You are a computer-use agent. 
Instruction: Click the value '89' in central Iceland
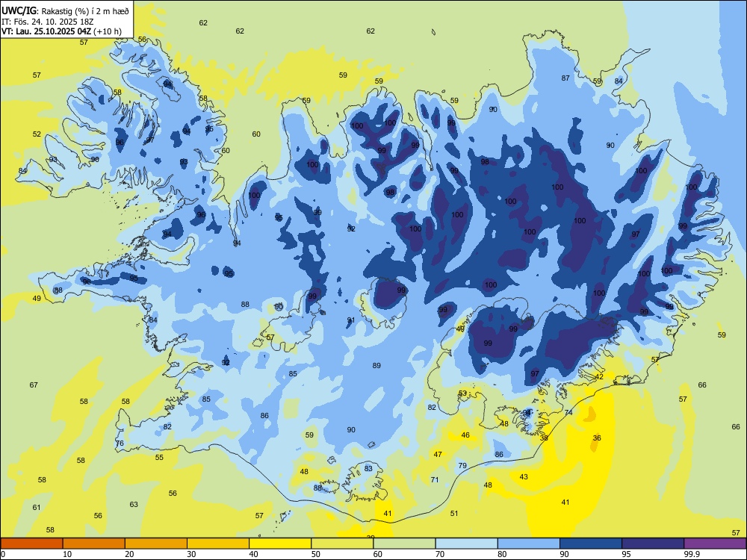pyautogui.click(x=376, y=365)
